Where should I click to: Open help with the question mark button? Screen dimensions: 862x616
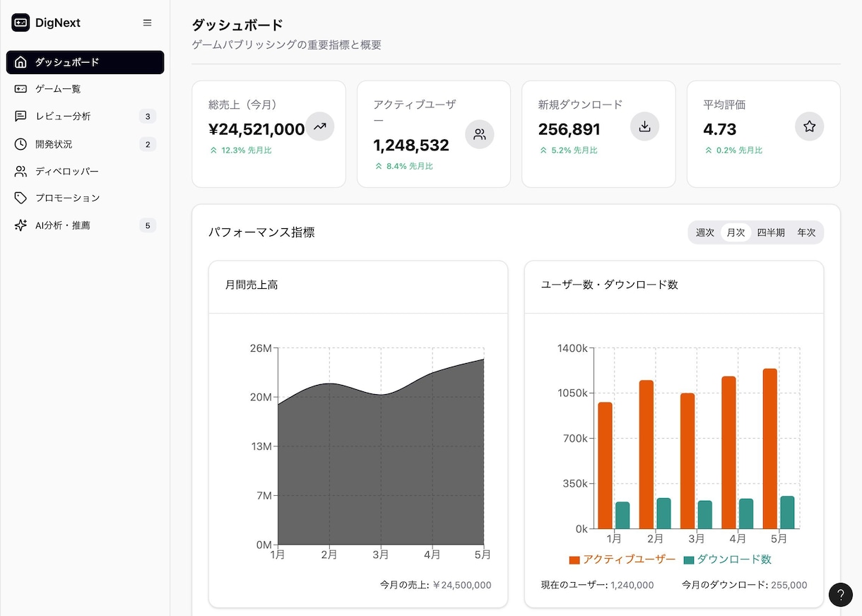(841, 595)
